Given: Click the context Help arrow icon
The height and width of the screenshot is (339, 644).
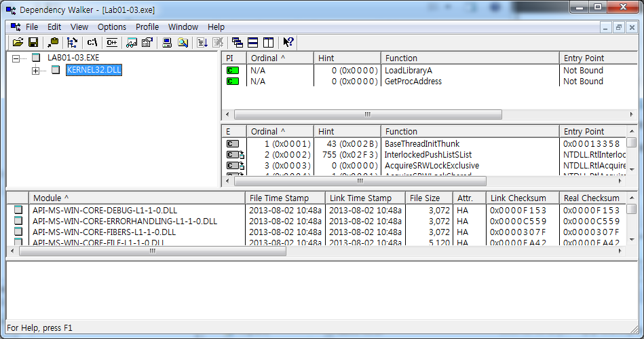Looking at the screenshot, I should (x=288, y=42).
